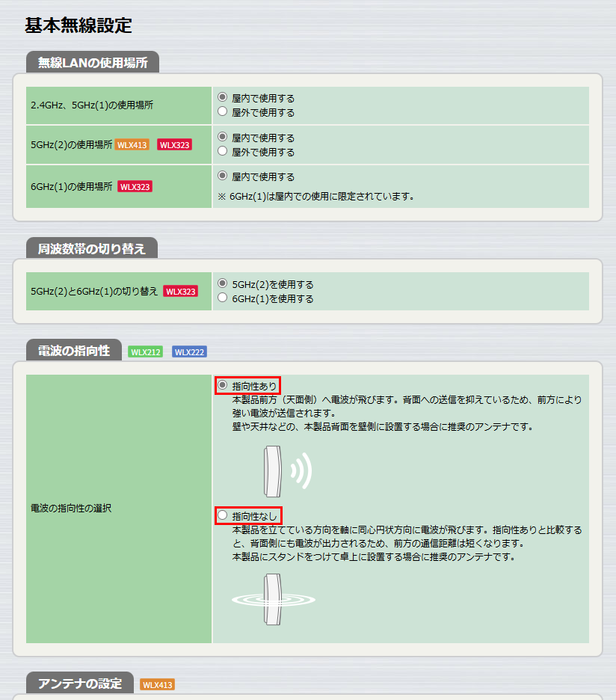
Task: Click the WLX413 model badge next to 5GHz(2)の使用場所
Action: (135, 144)
